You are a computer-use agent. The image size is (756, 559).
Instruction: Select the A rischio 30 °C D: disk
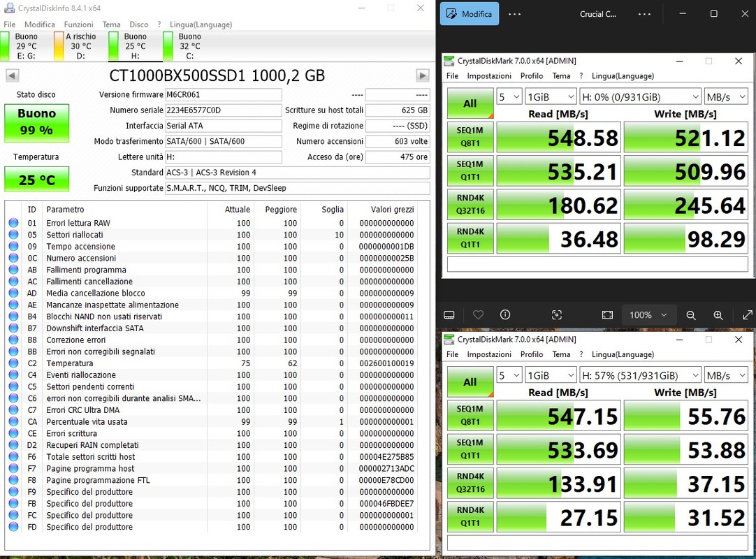(75, 46)
